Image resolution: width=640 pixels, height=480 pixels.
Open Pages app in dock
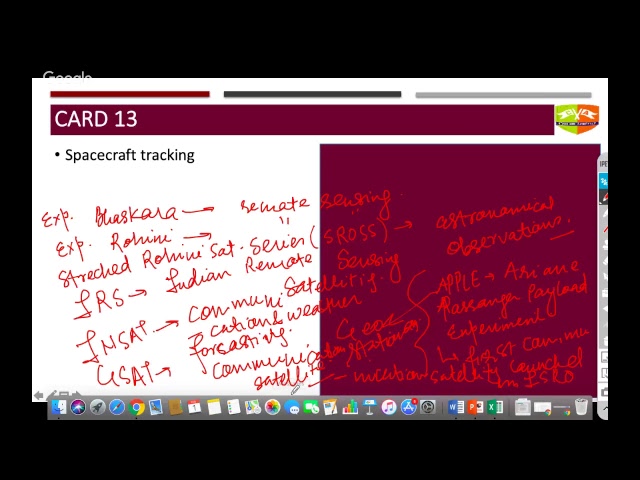click(330, 407)
